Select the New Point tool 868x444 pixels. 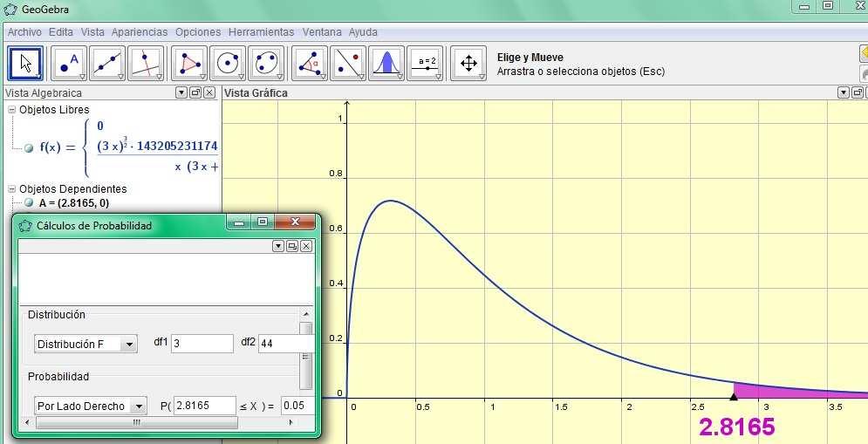coord(69,64)
